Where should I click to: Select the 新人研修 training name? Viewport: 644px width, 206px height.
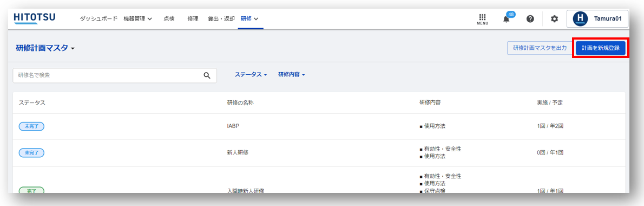coord(238,152)
